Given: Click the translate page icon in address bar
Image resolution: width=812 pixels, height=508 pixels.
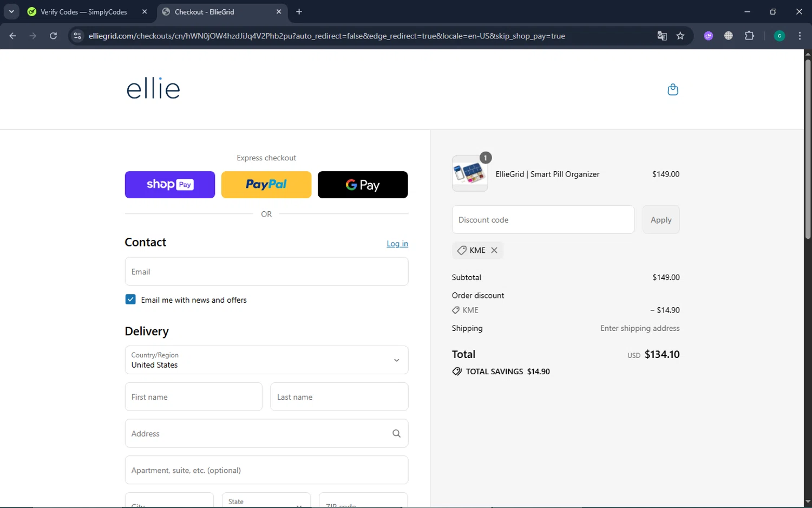Looking at the screenshot, I should click(x=662, y=36).
